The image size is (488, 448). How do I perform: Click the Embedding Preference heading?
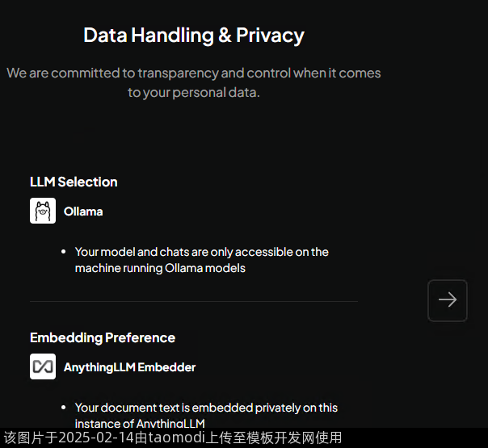103,337
